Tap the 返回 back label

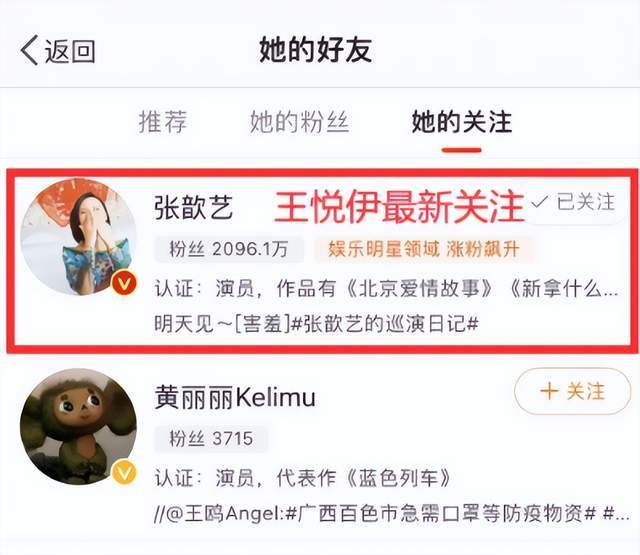(70, 51)
